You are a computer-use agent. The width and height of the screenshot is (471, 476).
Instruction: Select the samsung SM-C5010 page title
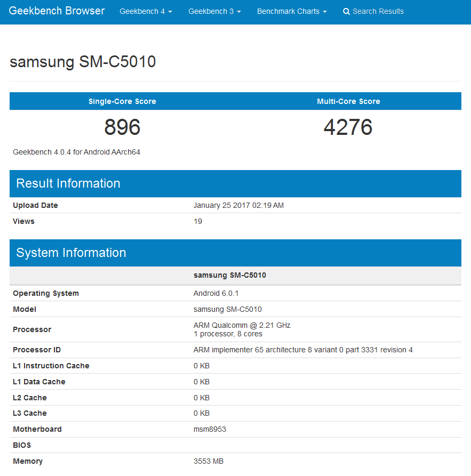83,62
